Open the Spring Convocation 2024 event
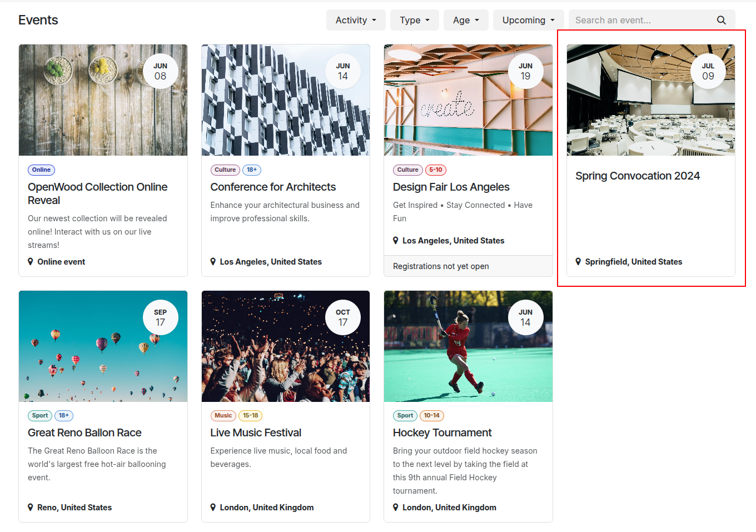The height and width of the screenshot is (532, 756). click(638, 176)
